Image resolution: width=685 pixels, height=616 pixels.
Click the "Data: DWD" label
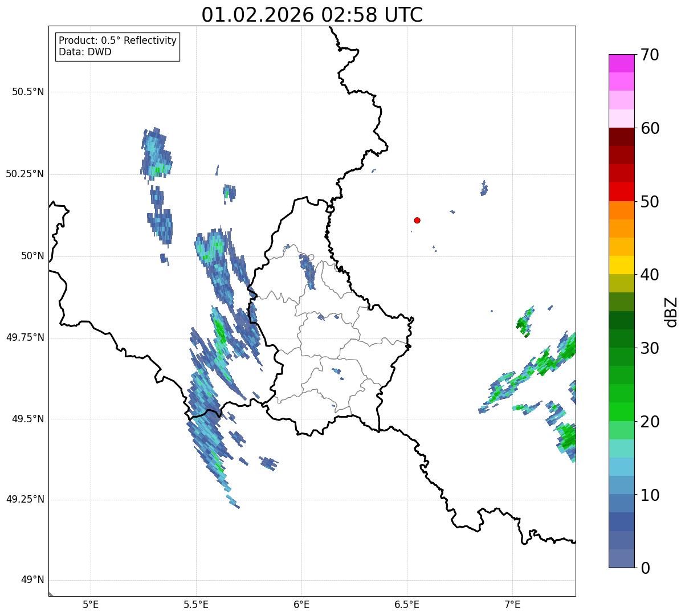85,52
